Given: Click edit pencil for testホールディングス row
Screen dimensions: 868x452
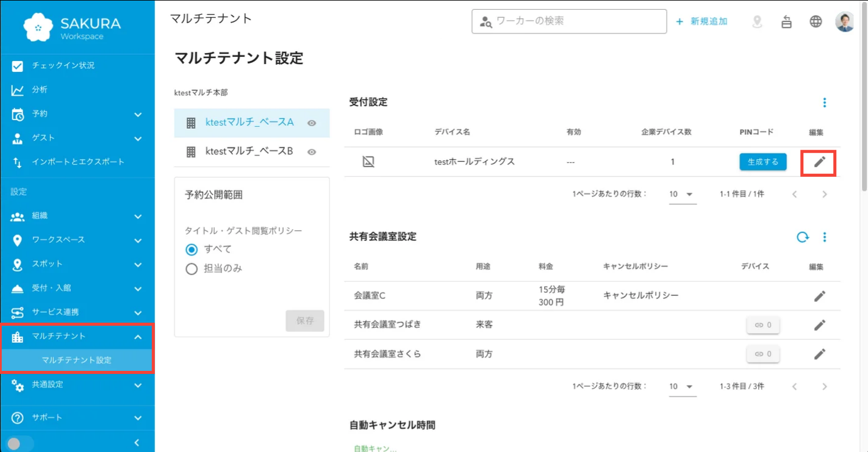Looking at the screenshot, I should tap(820, 162).
